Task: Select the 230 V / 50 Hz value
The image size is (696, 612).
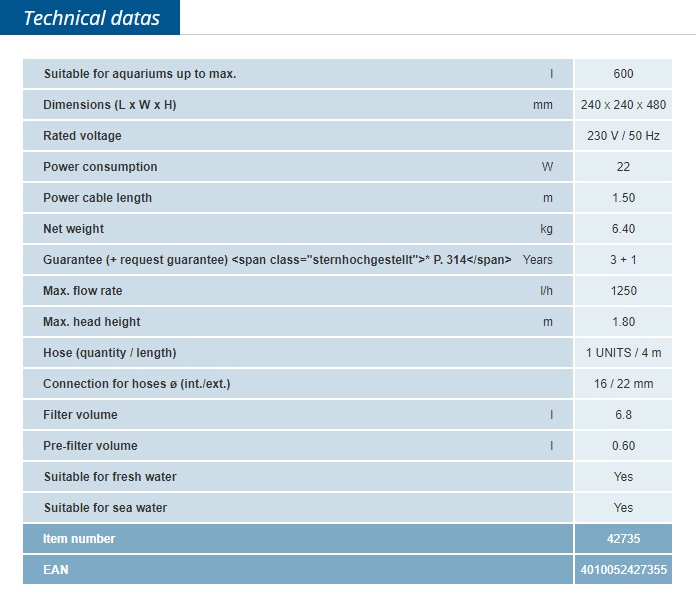Action: point(623,136)
